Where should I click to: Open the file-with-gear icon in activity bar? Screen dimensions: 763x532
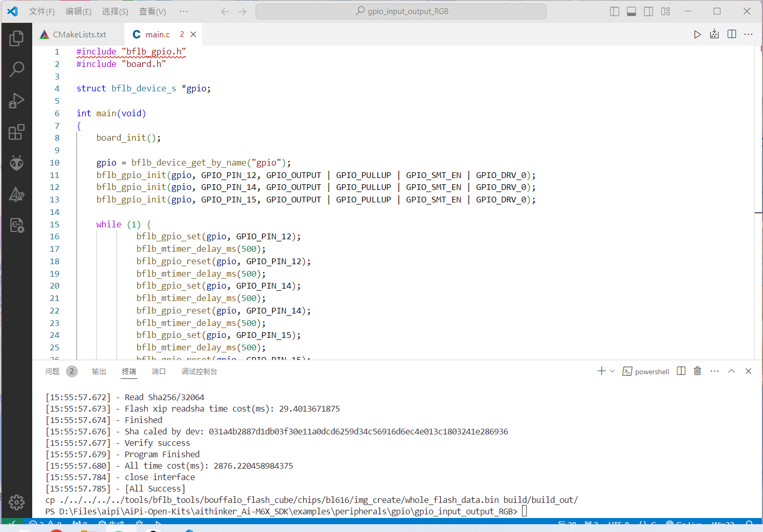[x=17, y=225]
